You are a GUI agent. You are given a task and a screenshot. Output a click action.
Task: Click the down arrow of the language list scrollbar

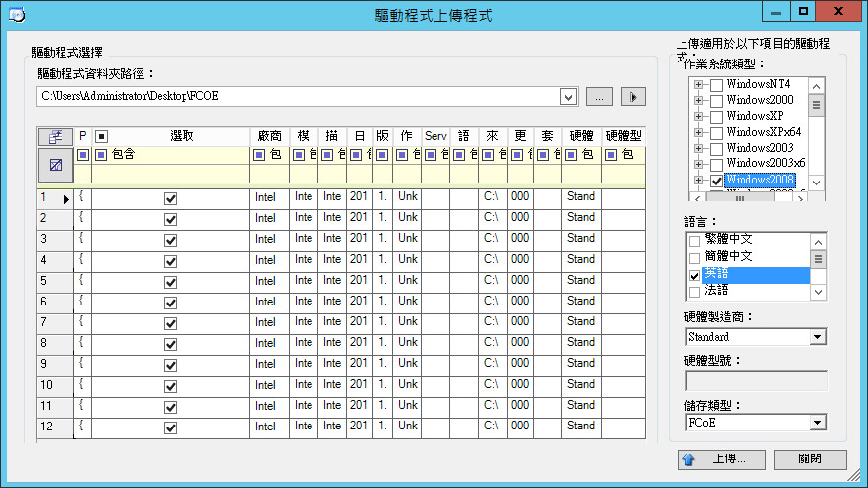(x=818, y=293)
